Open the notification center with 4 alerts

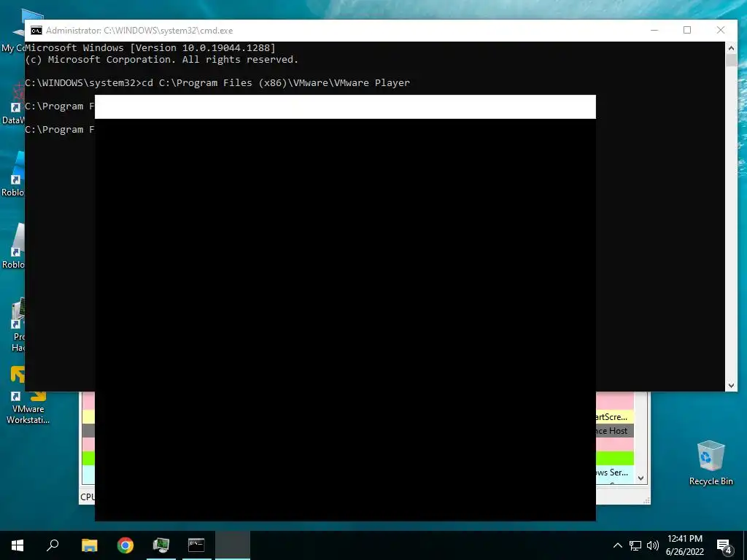click(724, 545)
